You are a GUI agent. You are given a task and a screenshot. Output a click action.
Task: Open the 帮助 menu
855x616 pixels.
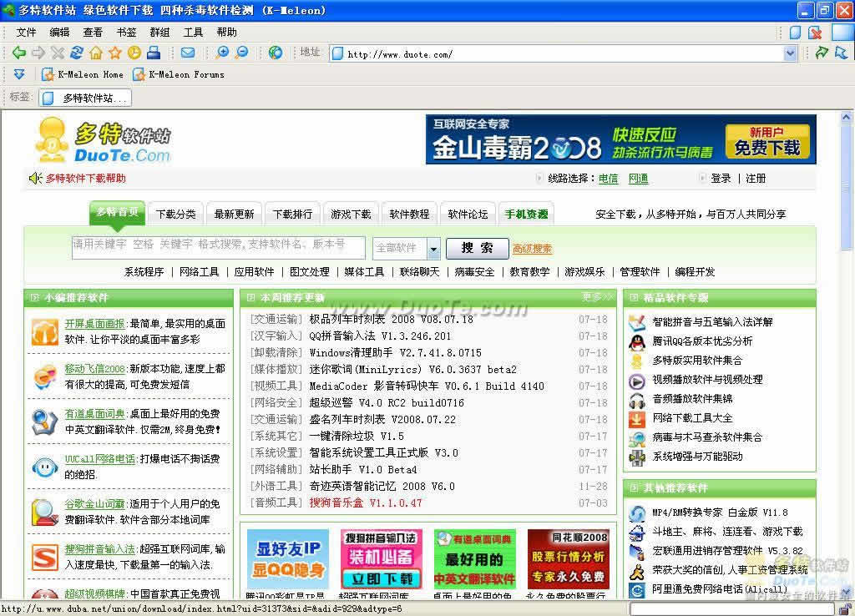pyautogui.click(x=226, y=33)
